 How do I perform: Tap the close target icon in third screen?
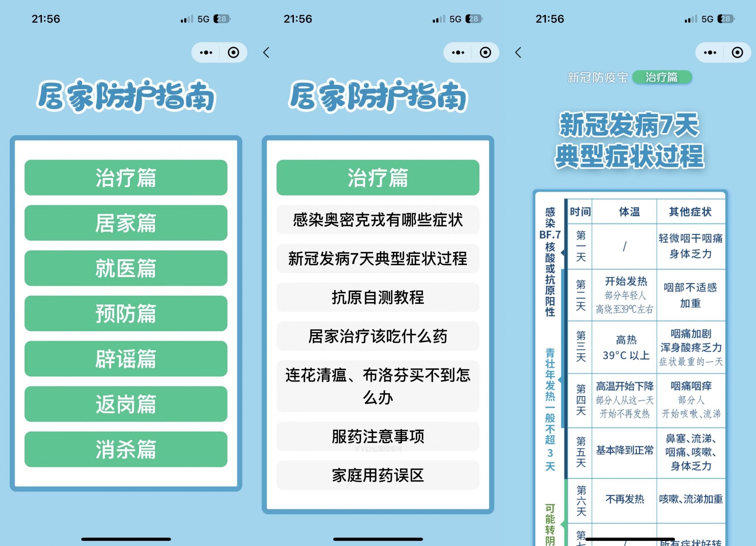[737, 52]
